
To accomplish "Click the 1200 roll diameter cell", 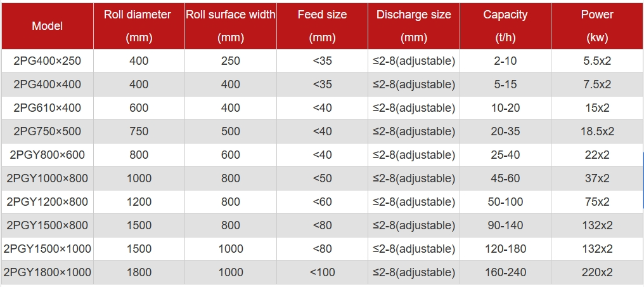I will coord(139,202).
